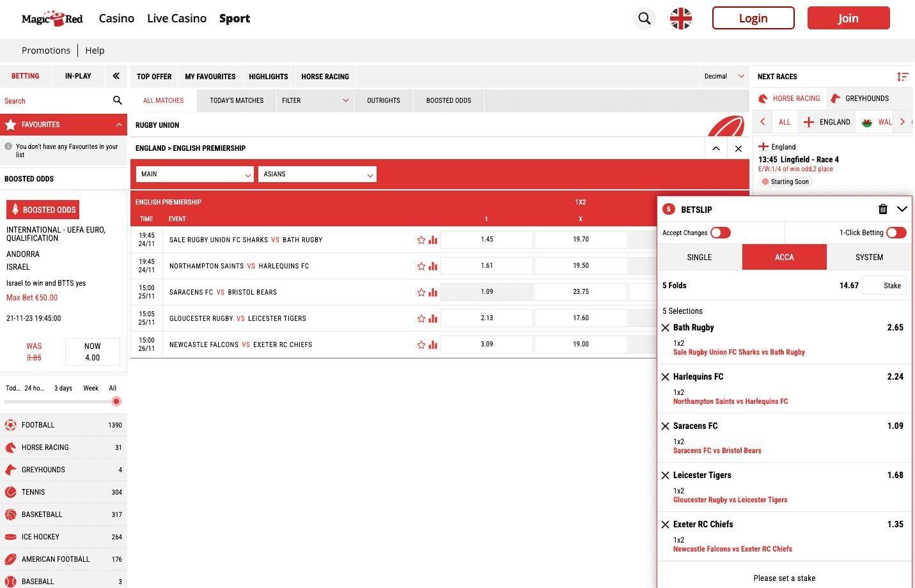Click the Login button
This screenshot has width=915, height=588.
[x=753, y=18]
